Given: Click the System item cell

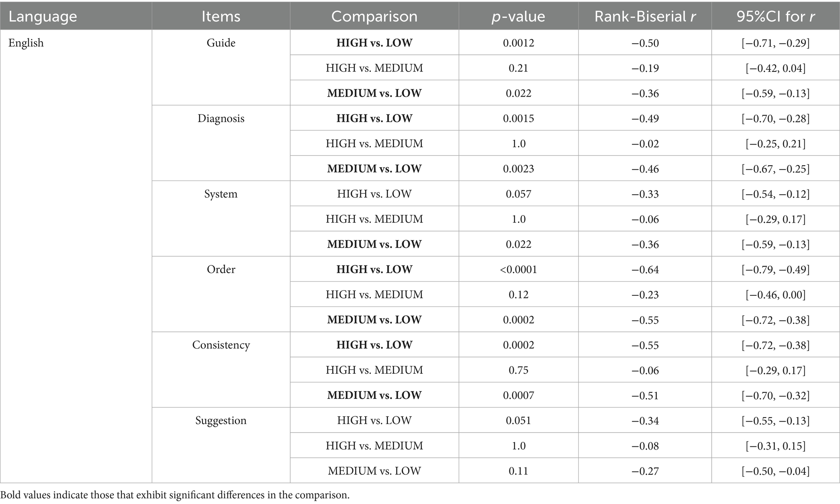Looking at the screenshot, I should [x=221, y=194].
